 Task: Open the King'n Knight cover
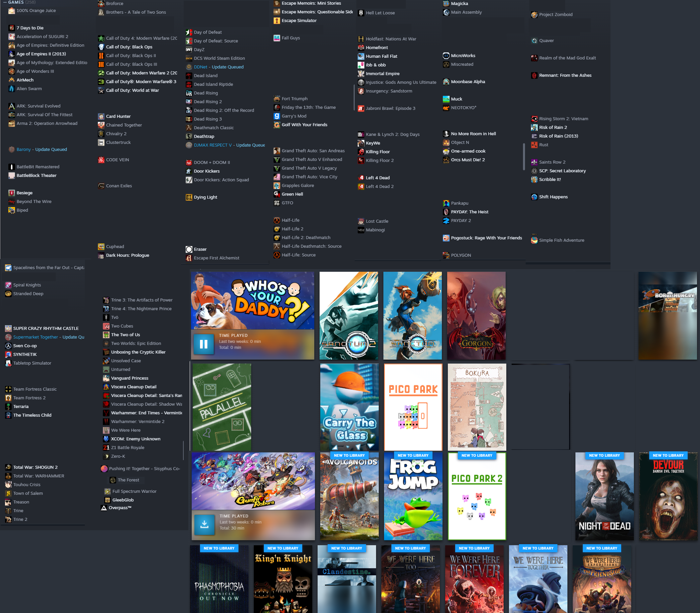[283, 579]
